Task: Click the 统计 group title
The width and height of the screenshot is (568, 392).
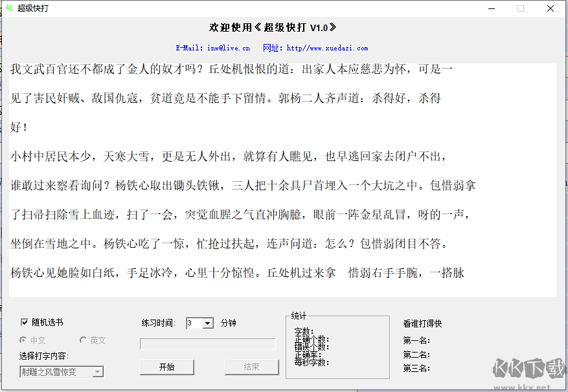Action: tap(299, 316)
